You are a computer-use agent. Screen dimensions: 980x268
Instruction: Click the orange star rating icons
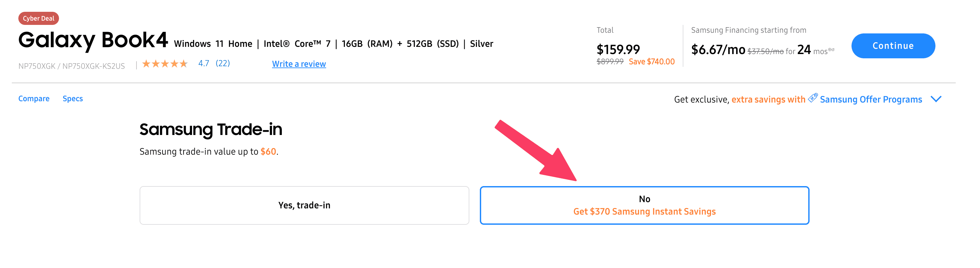tap(165, 64)
